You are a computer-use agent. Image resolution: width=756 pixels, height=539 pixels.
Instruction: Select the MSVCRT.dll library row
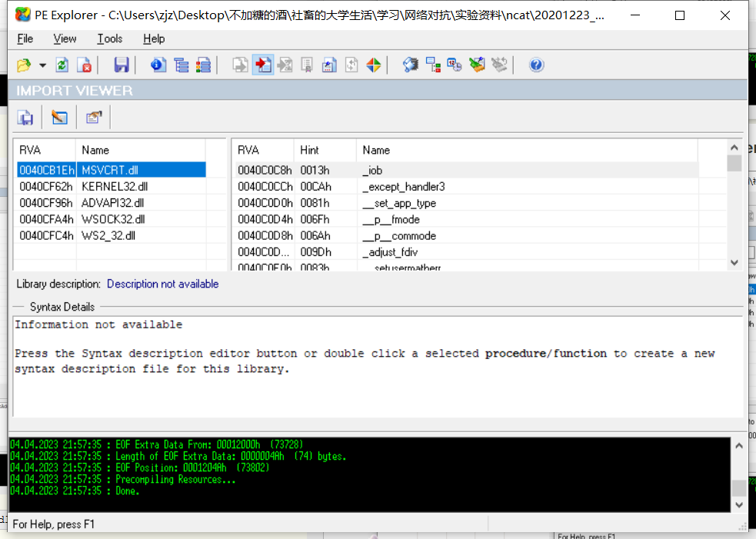[x=112, y=170]
